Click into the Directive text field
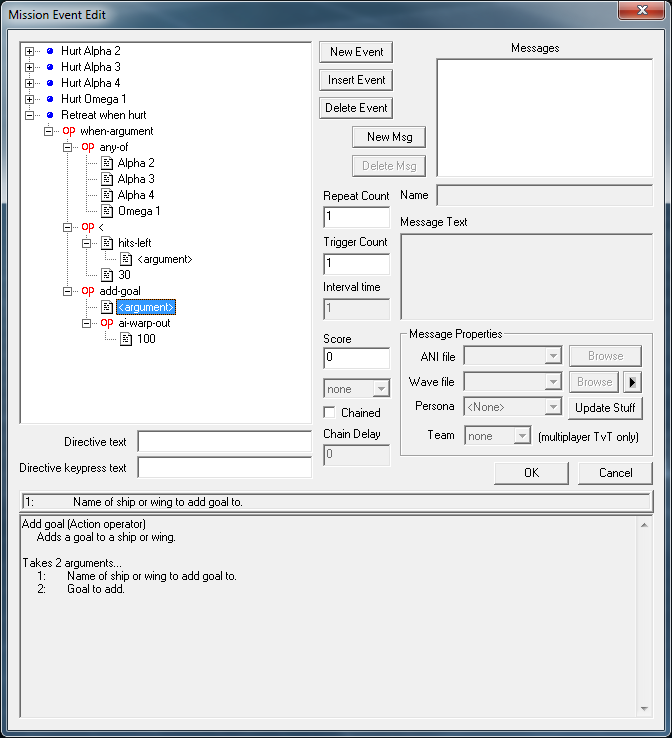The image size is (672, 738). [224, 442]
